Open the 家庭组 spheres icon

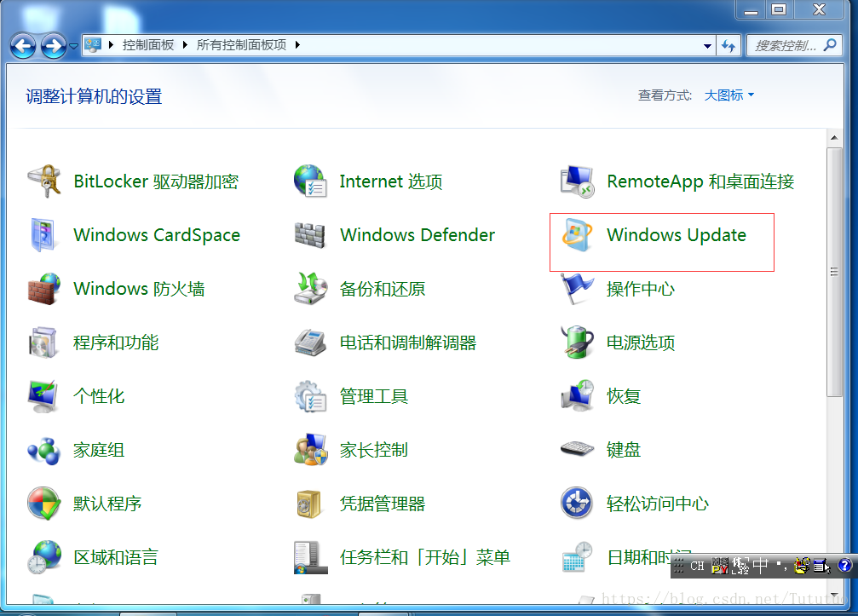[43, 450]
